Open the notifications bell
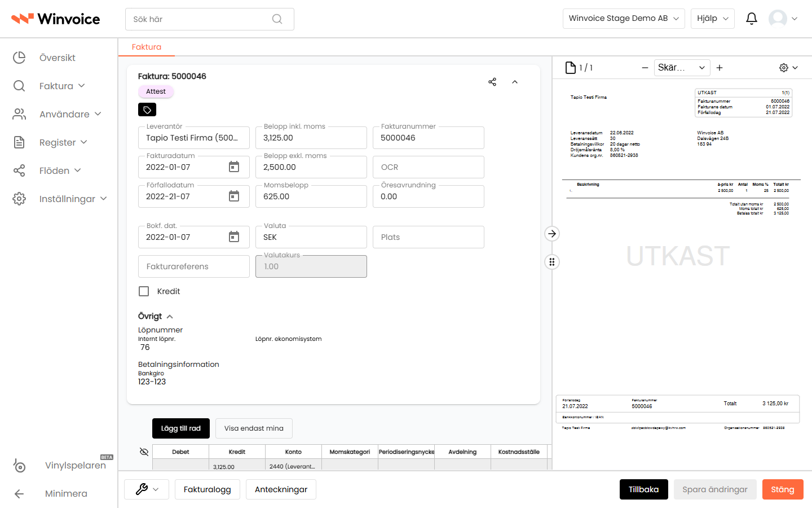This screenshot has height=508, width=812. pos(752,19)
